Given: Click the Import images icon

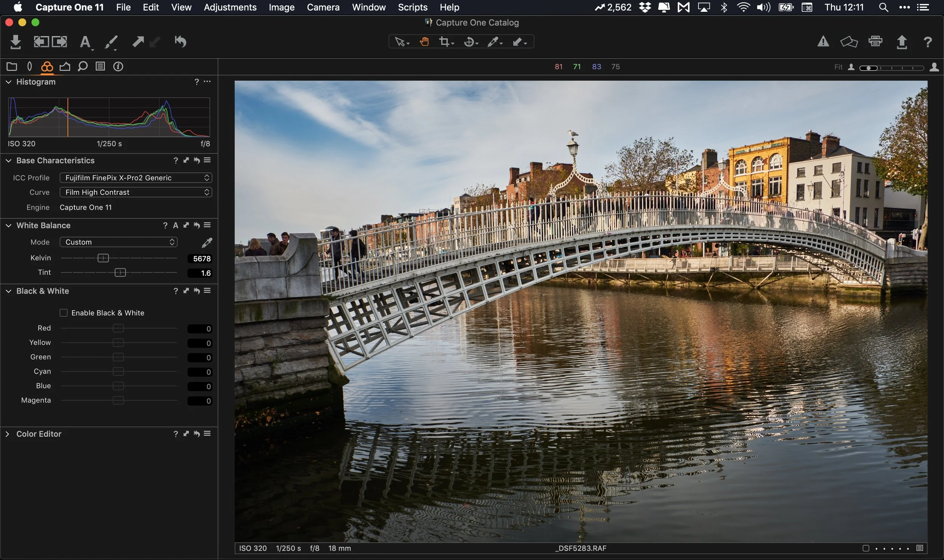Looking at the screenshot, I should [15, 42].
